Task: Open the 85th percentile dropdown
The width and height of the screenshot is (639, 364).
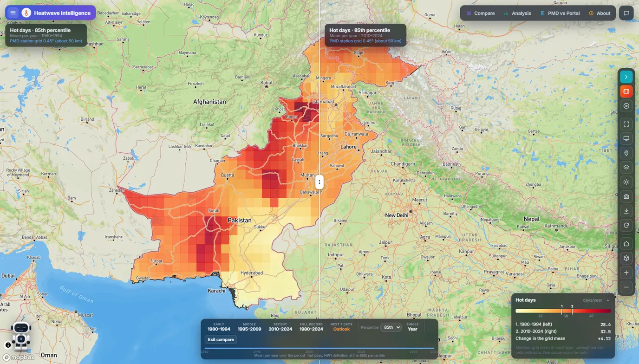Action: tap(391, 327)
